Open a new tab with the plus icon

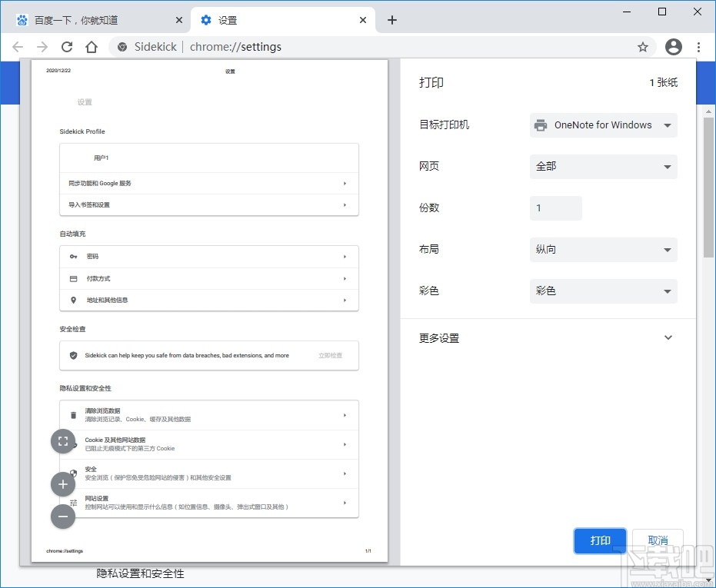point(392,20)
